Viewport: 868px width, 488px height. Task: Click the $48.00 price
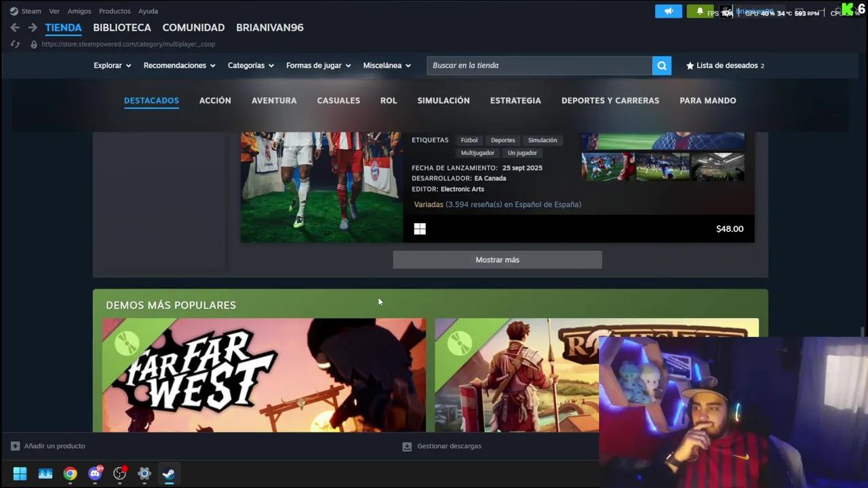tap(730, 229)
